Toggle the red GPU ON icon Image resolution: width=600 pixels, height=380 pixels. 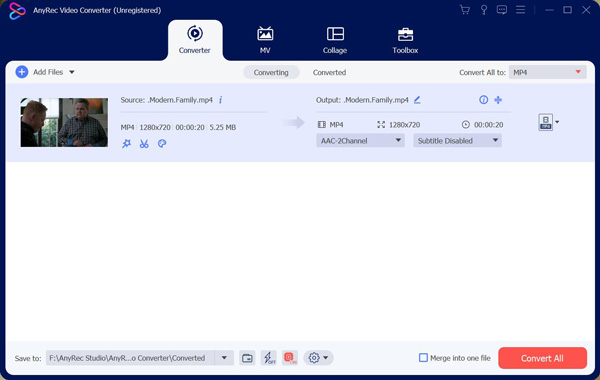290,358
